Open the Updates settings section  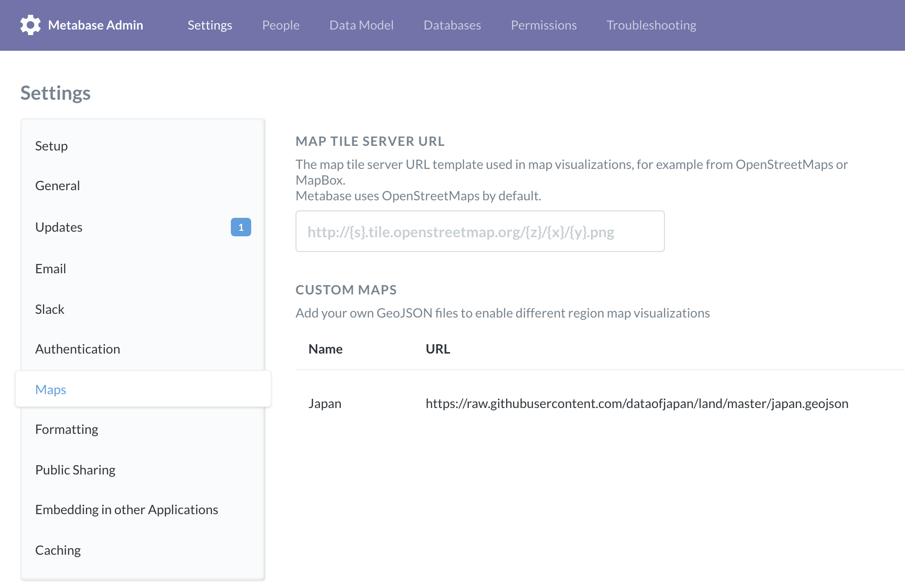(59, 227)
